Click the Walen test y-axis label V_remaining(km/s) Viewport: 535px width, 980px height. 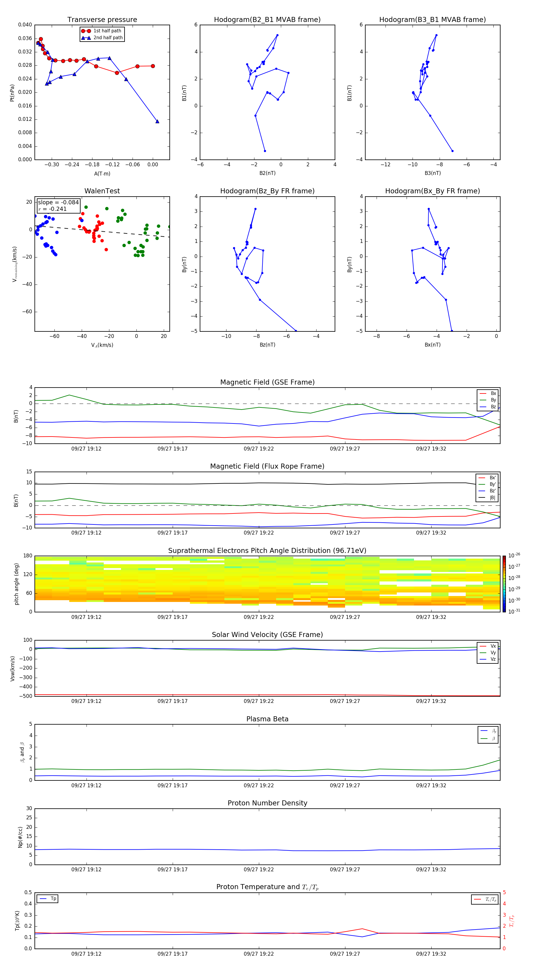click(15, 264)
